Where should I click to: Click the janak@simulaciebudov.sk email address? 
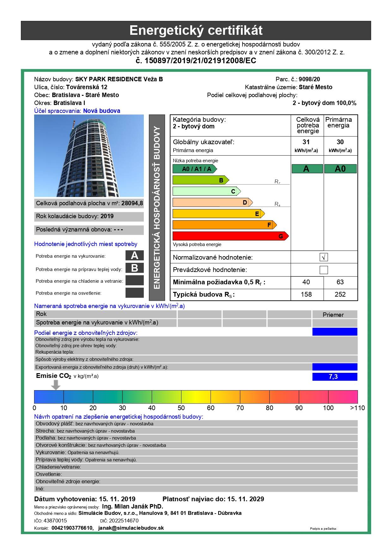(131, 528)
